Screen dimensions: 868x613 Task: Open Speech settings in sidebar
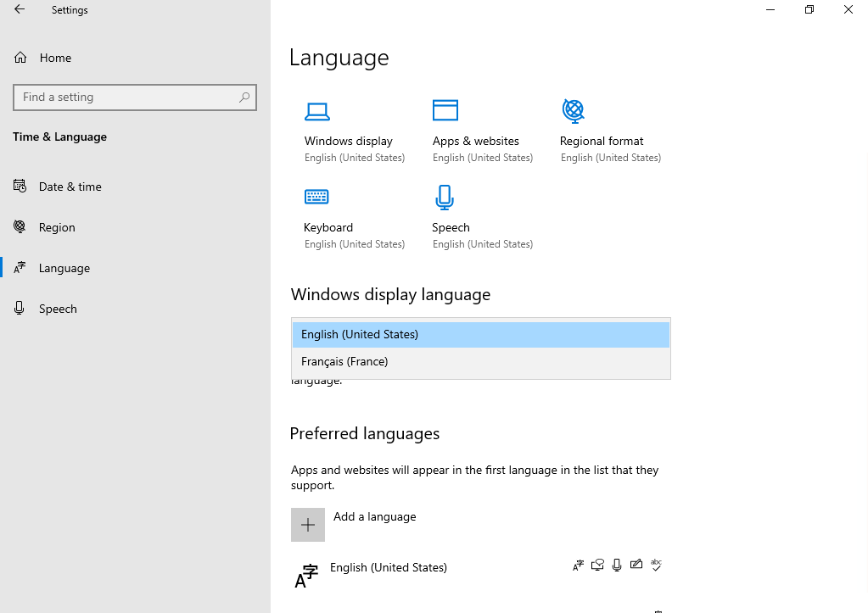pyautogui.click(x=58, y=309)
